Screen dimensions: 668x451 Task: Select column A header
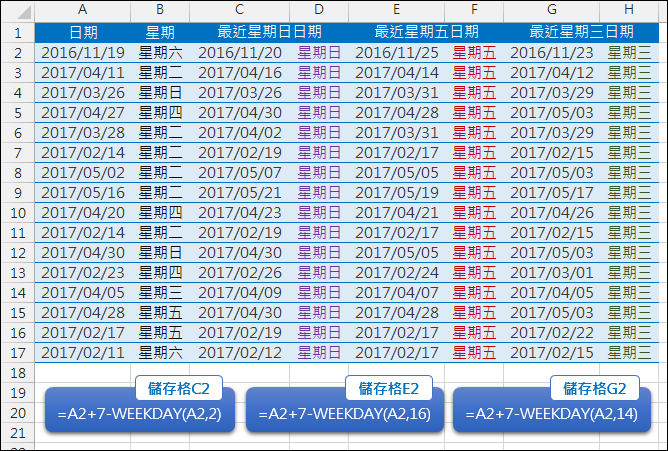coord(83,11)
